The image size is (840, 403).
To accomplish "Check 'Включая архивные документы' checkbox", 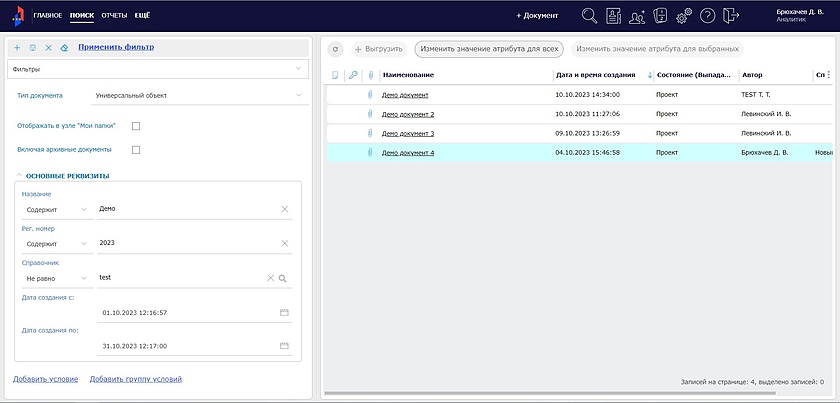I will pyautogui.click(x=136, y=150).
